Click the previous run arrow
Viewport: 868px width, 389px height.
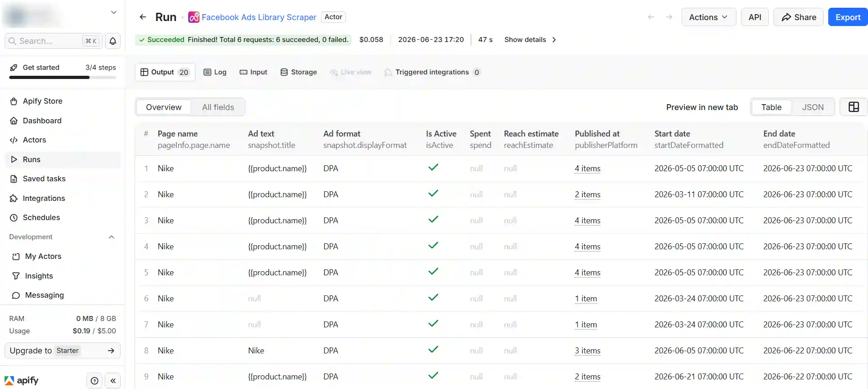tap(651, 17)
